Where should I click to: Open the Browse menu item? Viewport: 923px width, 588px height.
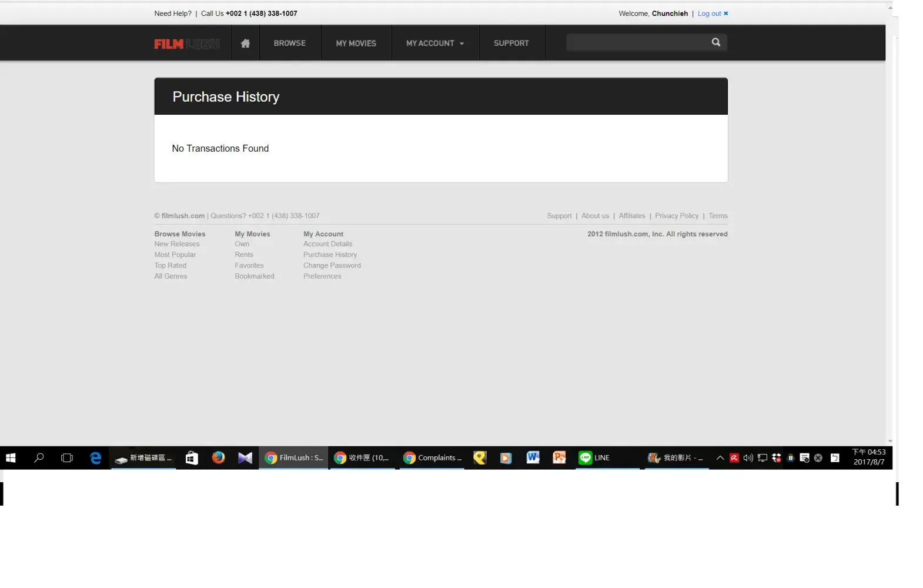tap(289, 43)
